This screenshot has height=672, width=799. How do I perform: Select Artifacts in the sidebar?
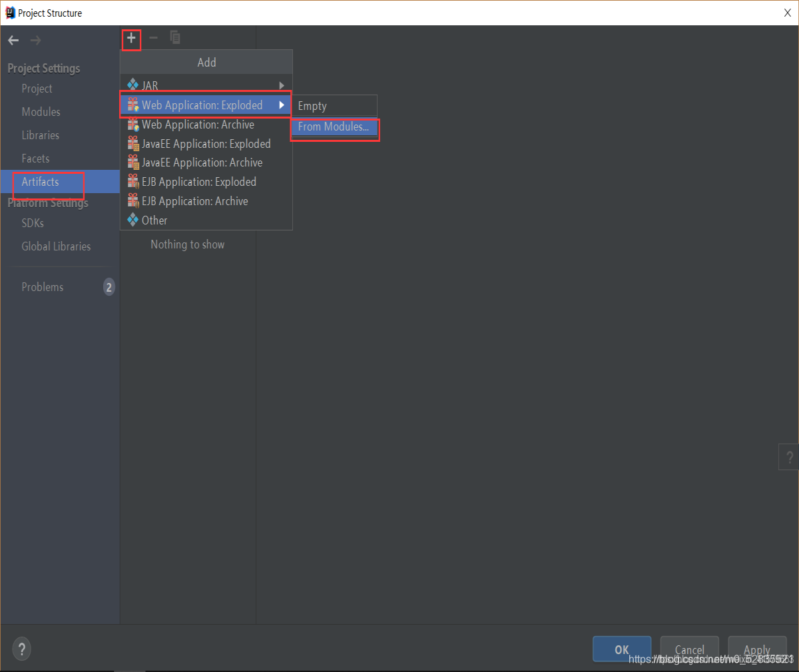pos(60,182)
